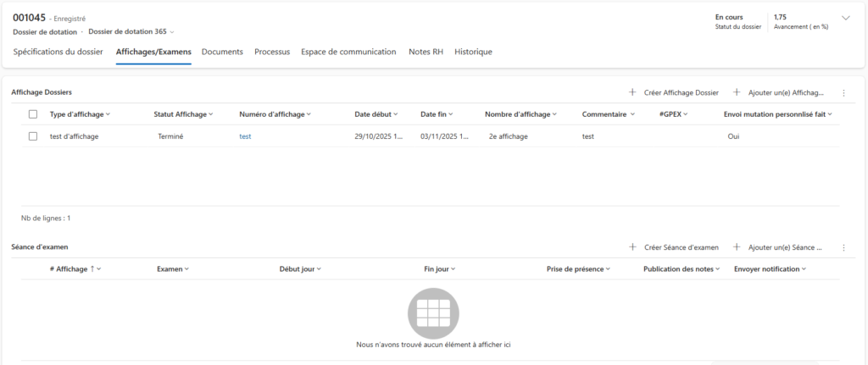Open more options menu for Affichage Dossiers
This screenshot has height=365, width=868.
point(843,92)
